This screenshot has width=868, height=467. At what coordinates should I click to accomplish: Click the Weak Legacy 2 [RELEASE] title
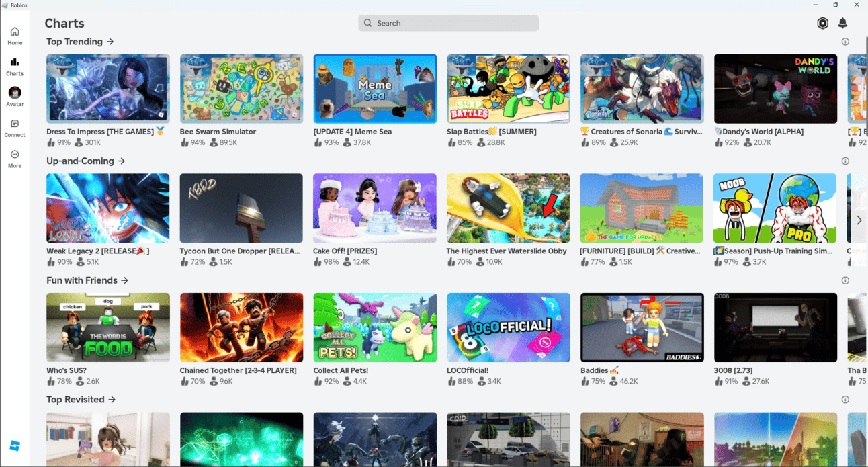point(98,251)
